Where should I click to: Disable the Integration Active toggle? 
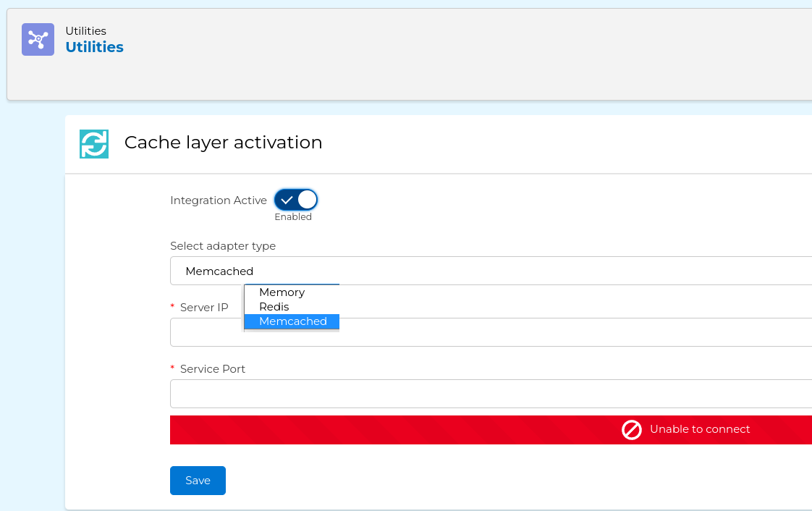pyautogui.click(x=296, y=200)
